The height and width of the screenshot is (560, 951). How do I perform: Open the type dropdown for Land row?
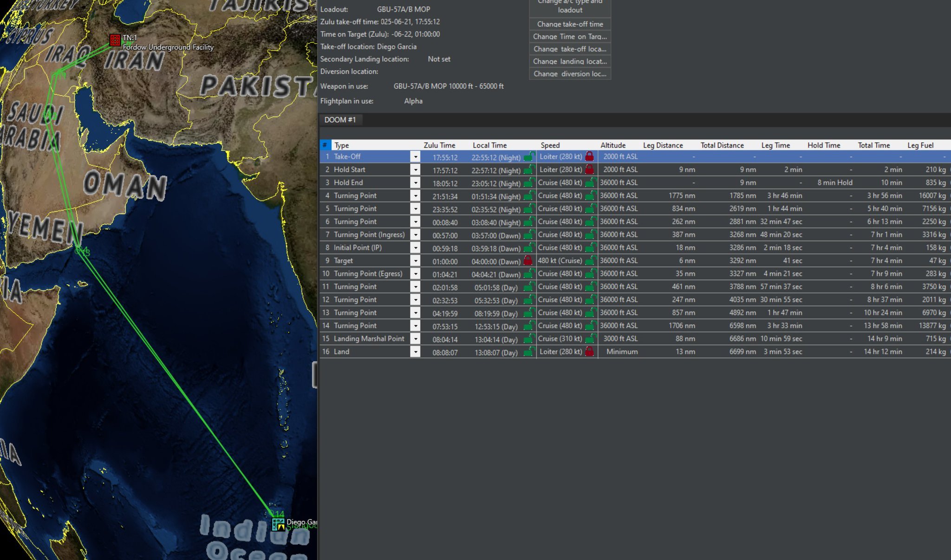click(415, 352)
